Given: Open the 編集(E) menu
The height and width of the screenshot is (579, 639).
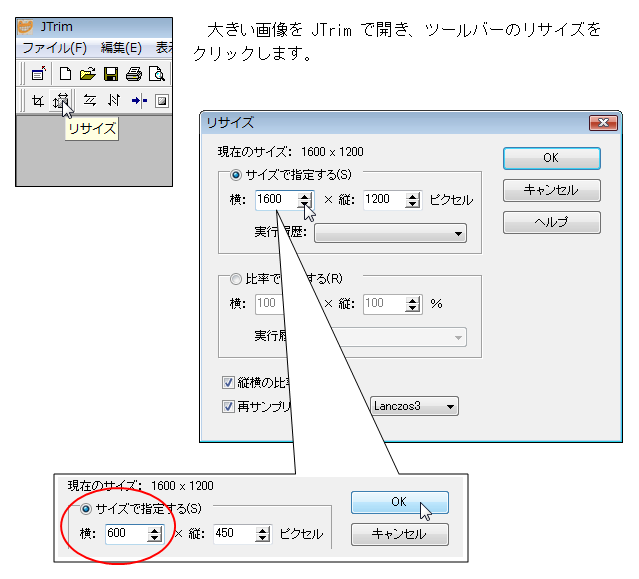Looking at the screenshot, I should (121, 47).
